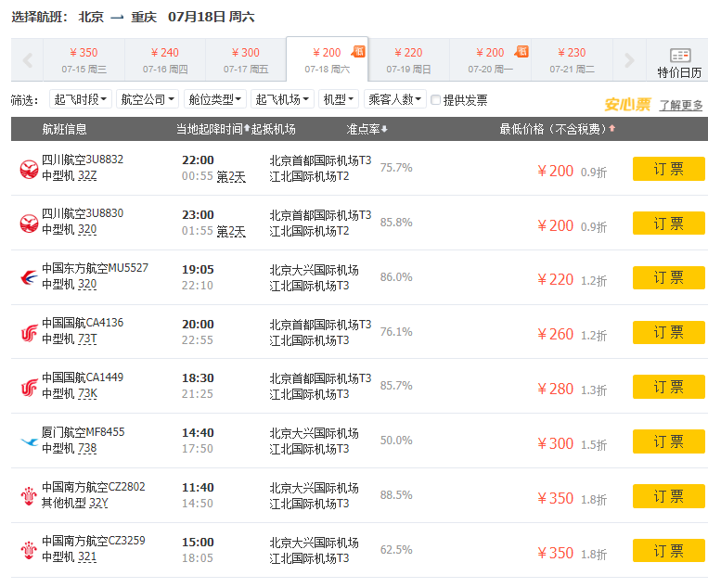Screen dimensions: 708x588
Task: Open the 了解更多 link
Action: (x=681, y=106)
